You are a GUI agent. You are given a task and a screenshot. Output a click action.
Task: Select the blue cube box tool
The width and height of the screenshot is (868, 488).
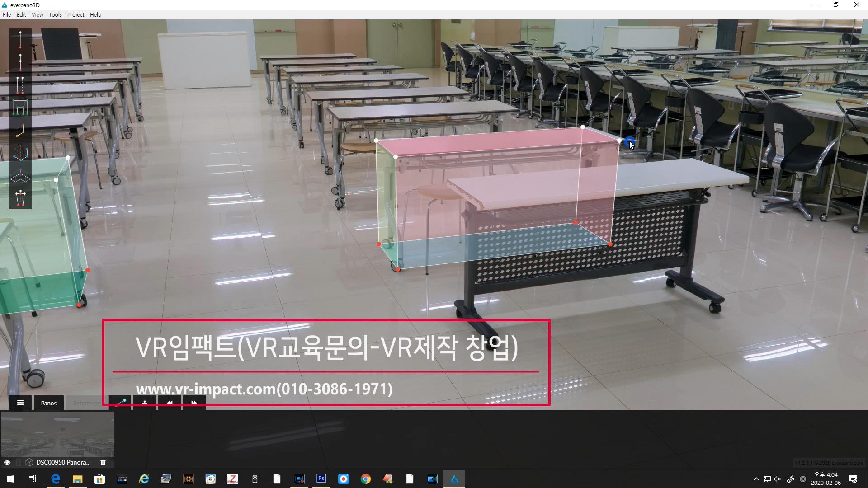coord(20,153)
